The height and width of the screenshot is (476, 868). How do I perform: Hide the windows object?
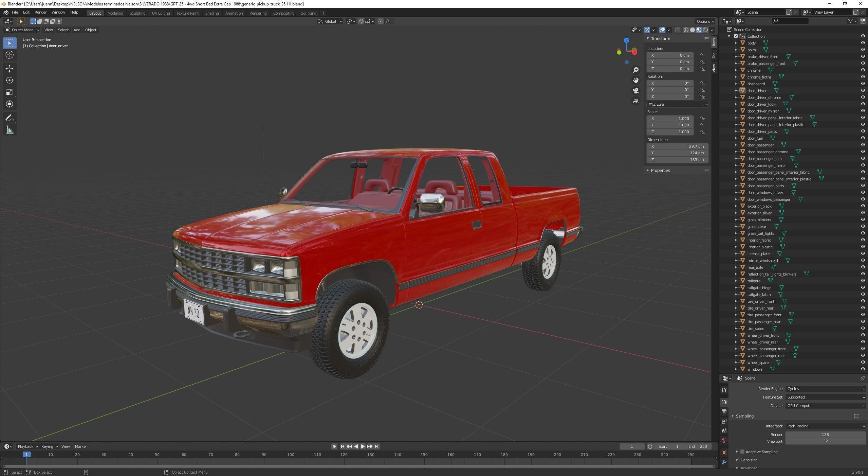863,369
